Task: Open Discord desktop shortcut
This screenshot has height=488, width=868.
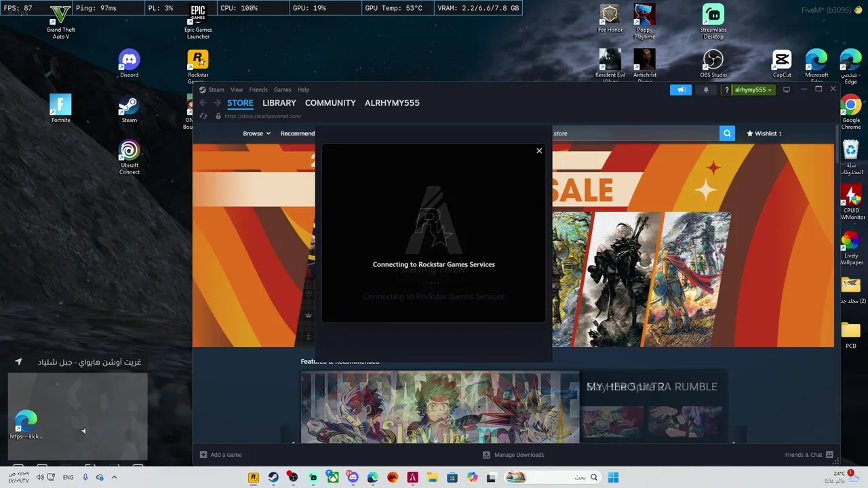Action: point(129,64)
